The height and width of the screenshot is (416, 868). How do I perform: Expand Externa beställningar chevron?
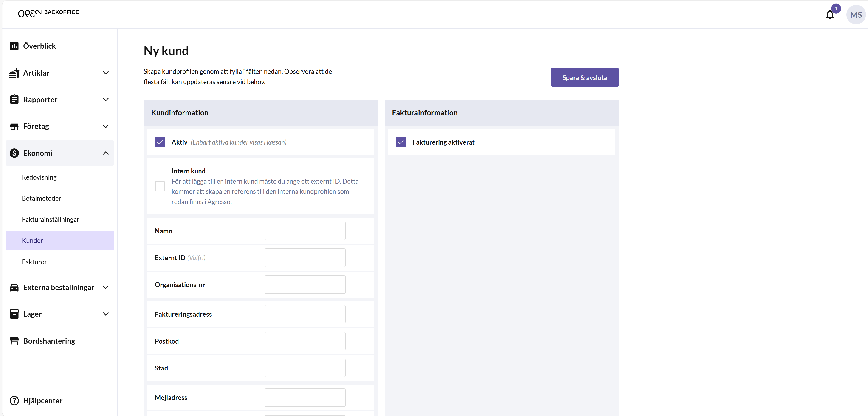pyautogui.click(x=105, y=288)
